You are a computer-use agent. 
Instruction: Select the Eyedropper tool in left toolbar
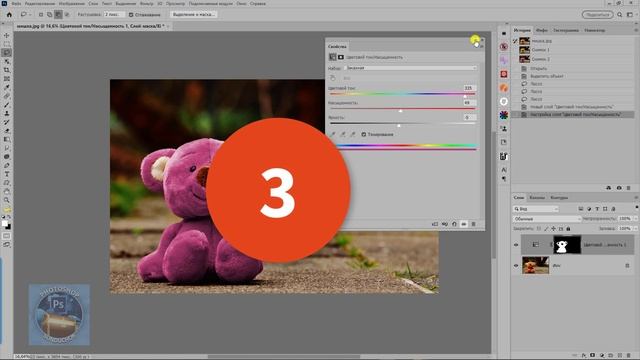pyautogui.click(x=7, y=87)
